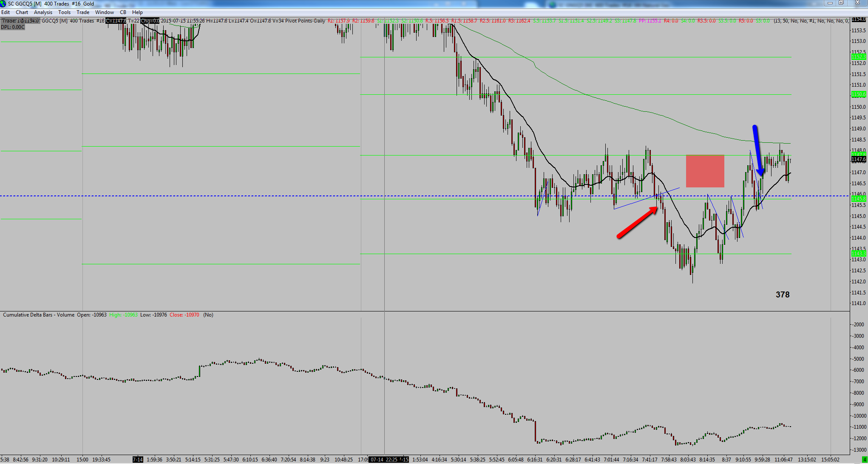
Task: Click the "-5000" delta scale label
Action: [x=859, y=359]
